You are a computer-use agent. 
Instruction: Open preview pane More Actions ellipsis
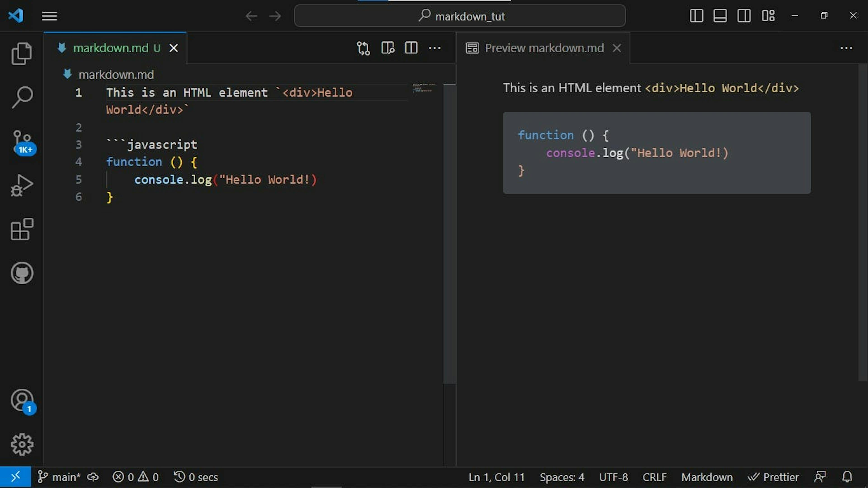click(846, 48)
